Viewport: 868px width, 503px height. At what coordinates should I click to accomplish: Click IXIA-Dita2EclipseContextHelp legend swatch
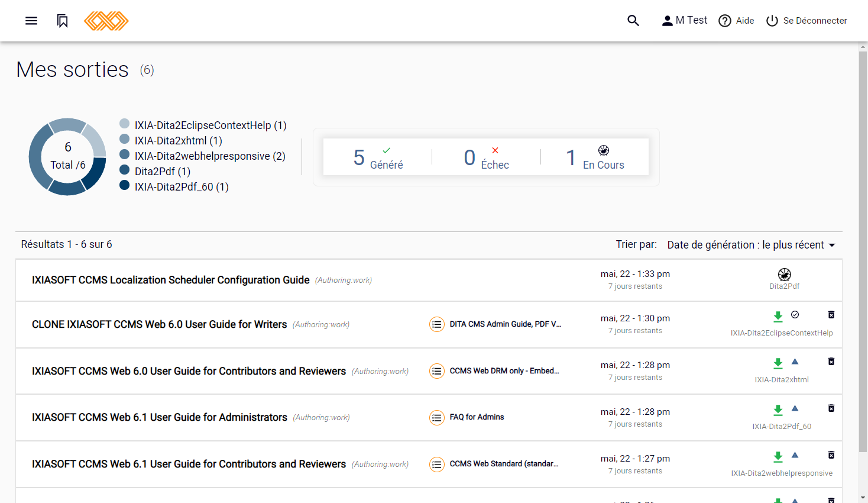[x=124, y=124]
